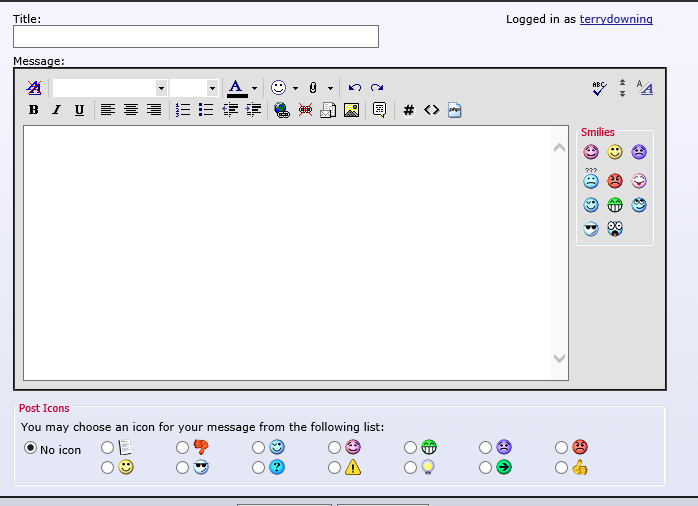Screen dimensions: 698x506
Task: Select the No icon radio button
Action: [30, 448]
